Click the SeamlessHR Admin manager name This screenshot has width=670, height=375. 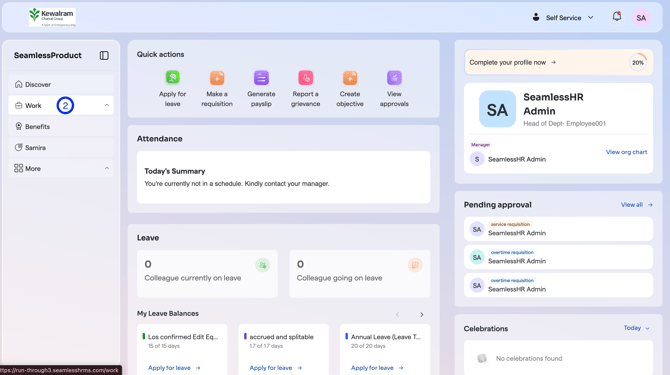point(517,159)
